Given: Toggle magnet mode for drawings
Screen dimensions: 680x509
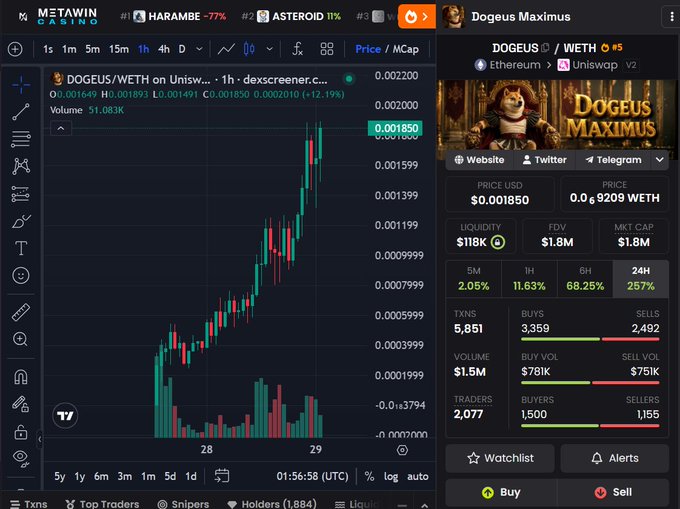Looking at the screenshot, I should point(21,377).
